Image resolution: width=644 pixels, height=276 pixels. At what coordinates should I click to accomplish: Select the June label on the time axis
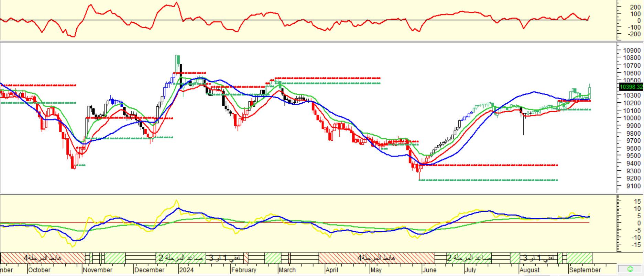click(429, 270)
